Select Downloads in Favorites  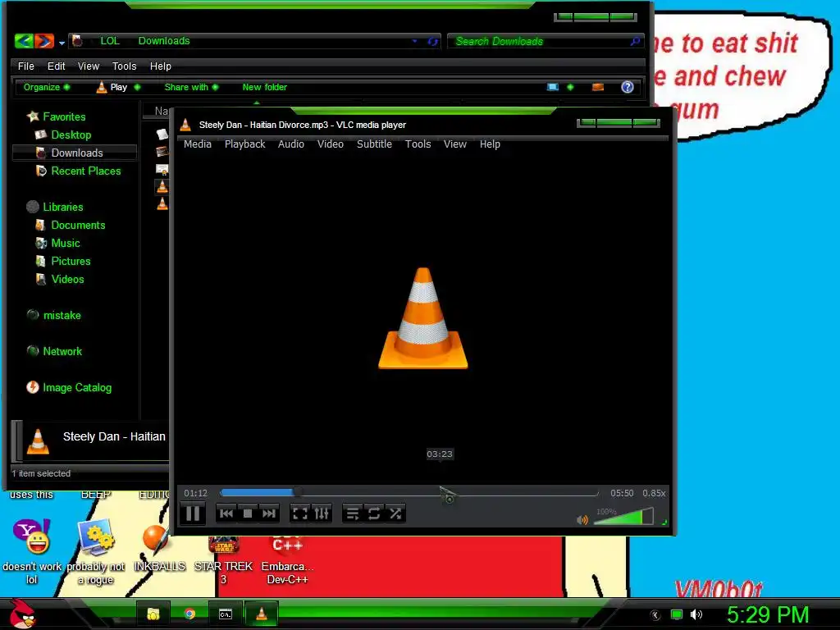point(76,153)
